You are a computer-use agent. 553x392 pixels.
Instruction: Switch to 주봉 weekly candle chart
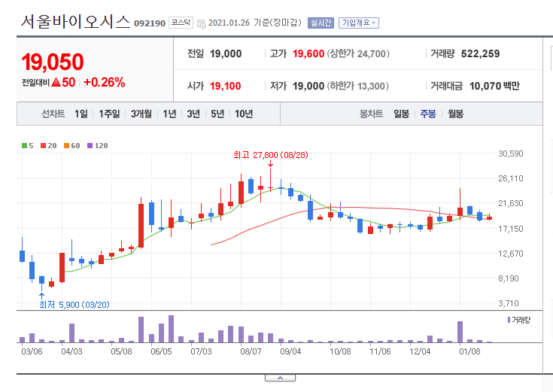tap(428, 114)
